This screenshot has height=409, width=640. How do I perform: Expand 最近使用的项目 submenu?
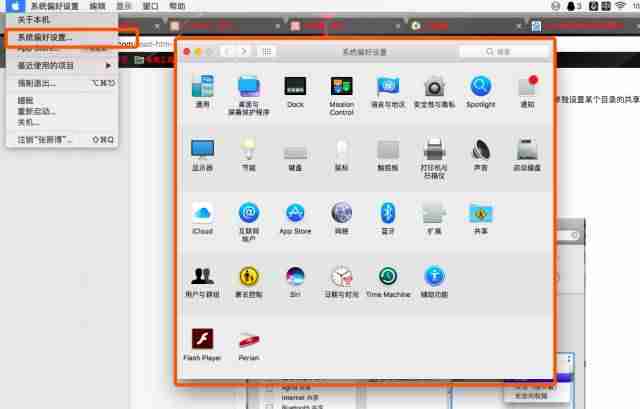click(x=62, y=66)
